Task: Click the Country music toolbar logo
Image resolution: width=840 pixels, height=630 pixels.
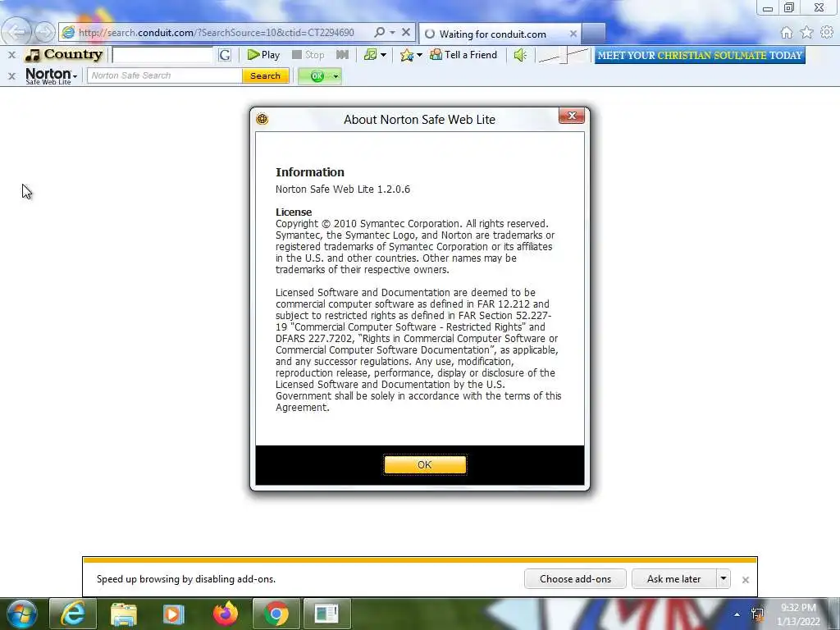Action: click(x=64, y=55)
